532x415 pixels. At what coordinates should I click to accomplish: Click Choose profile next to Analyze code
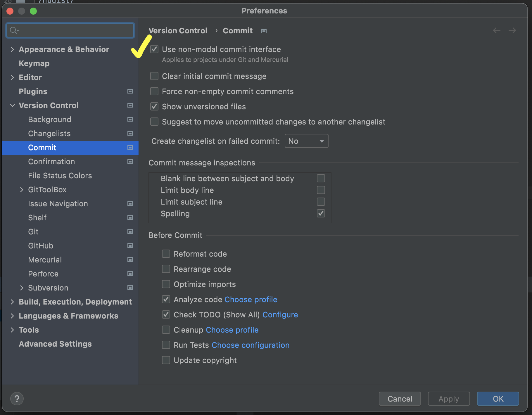251,299
